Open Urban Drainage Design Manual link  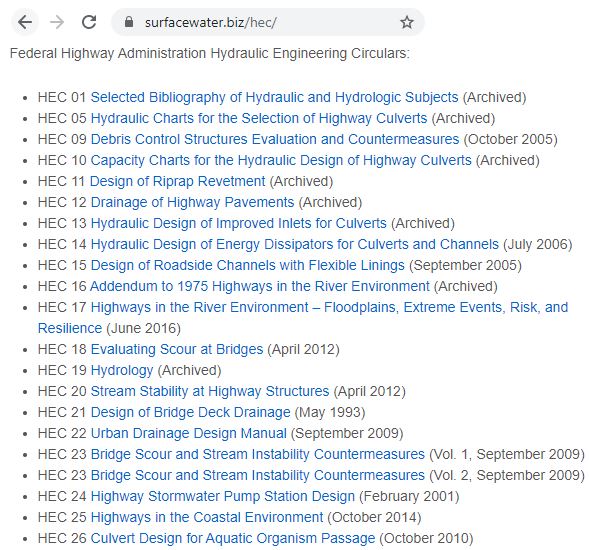189,434
